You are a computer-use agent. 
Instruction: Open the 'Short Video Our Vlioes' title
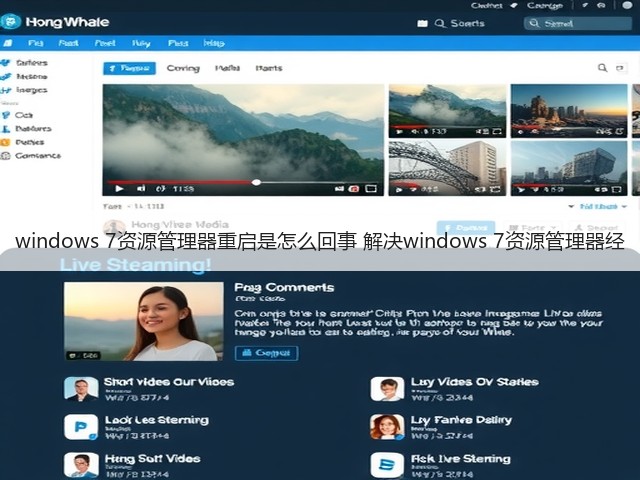[x=169, y=382]
